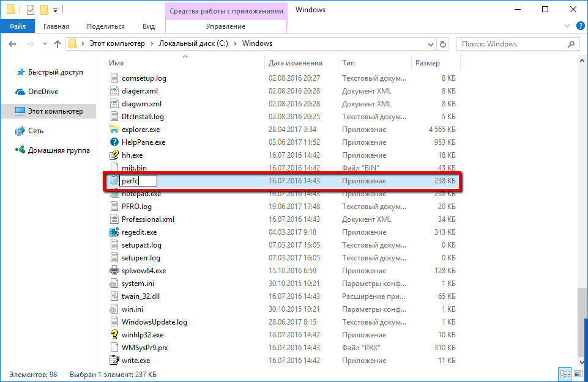Select Этот компьютер in navigation pane
This screenshot has height=382, width=588.
coord(48,111)
